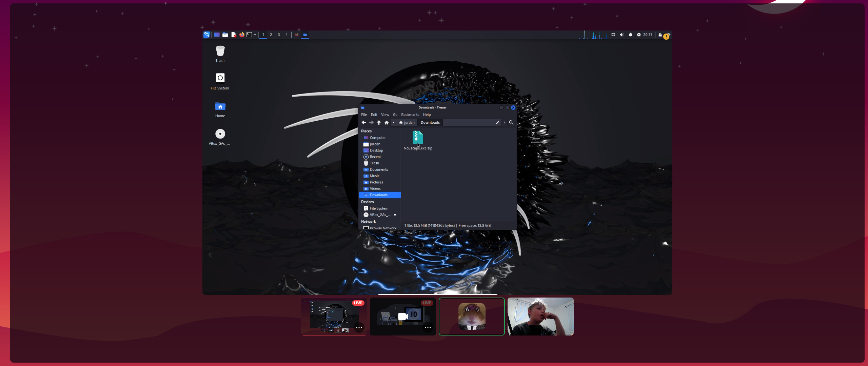Viewport: 868px width, 366px height.
Task: Go to parent folder with up arrow
Action: (379, 122)
